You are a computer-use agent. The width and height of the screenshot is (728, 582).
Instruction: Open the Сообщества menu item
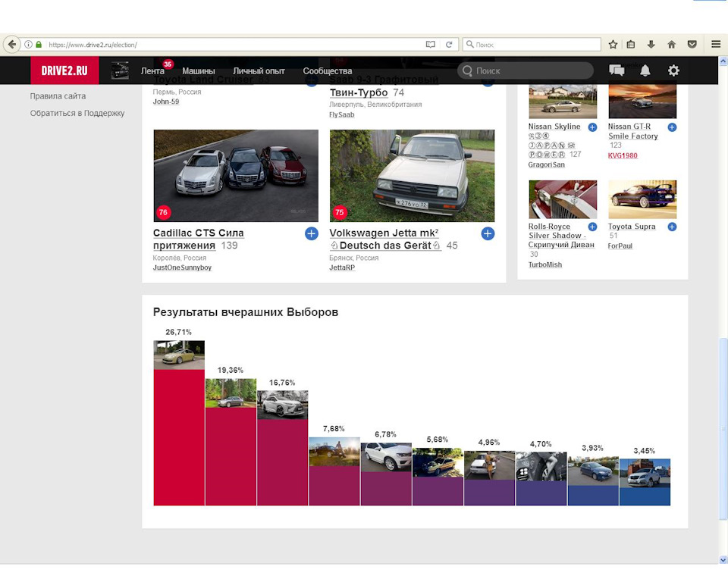(328, 71)
